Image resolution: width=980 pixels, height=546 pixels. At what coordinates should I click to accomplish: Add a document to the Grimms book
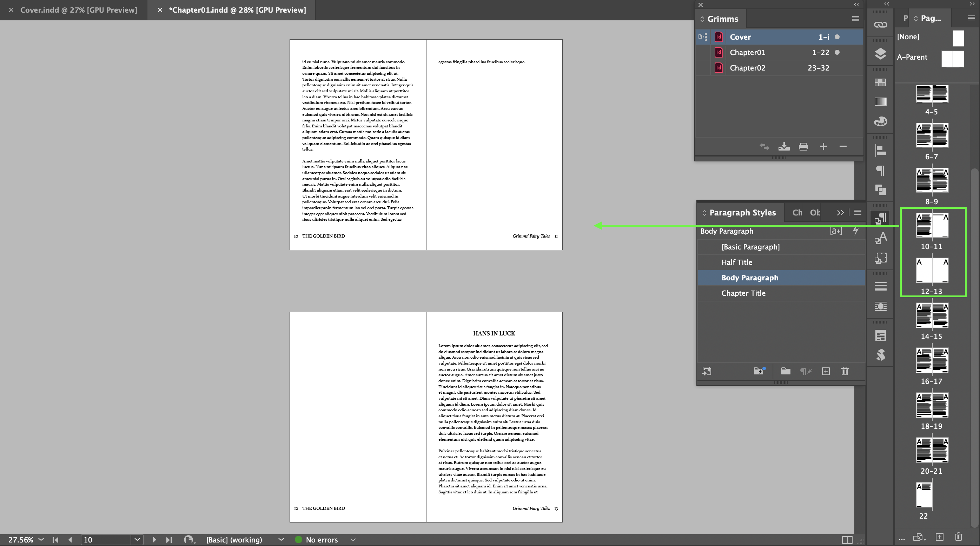tap(823, 146)
